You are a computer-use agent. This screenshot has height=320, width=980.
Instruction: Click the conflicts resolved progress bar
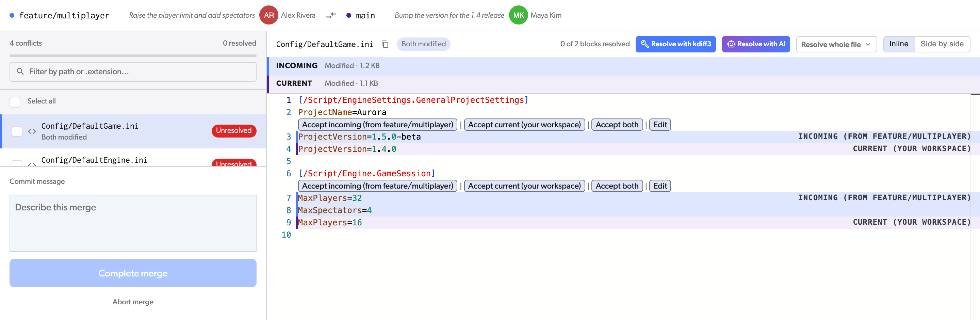point(133,56)
